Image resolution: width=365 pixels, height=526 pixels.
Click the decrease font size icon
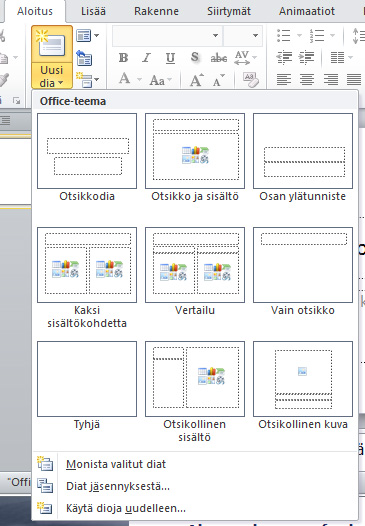218,80
